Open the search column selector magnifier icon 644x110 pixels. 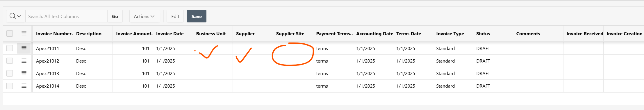[x=16, y=16]
